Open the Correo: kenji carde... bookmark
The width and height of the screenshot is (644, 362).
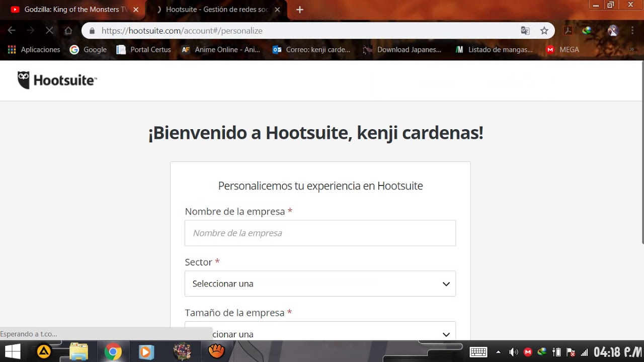click(311, 50)
